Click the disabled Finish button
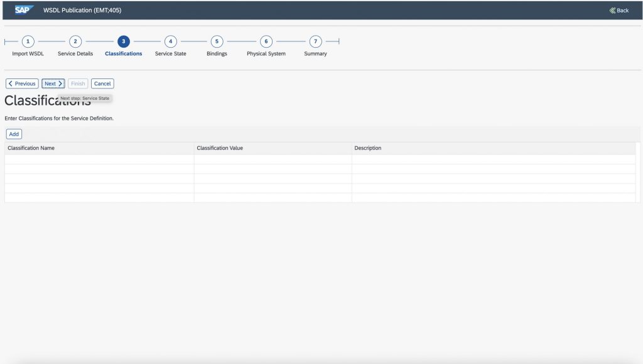Viewport: 643px width, 364px height. 78,83
